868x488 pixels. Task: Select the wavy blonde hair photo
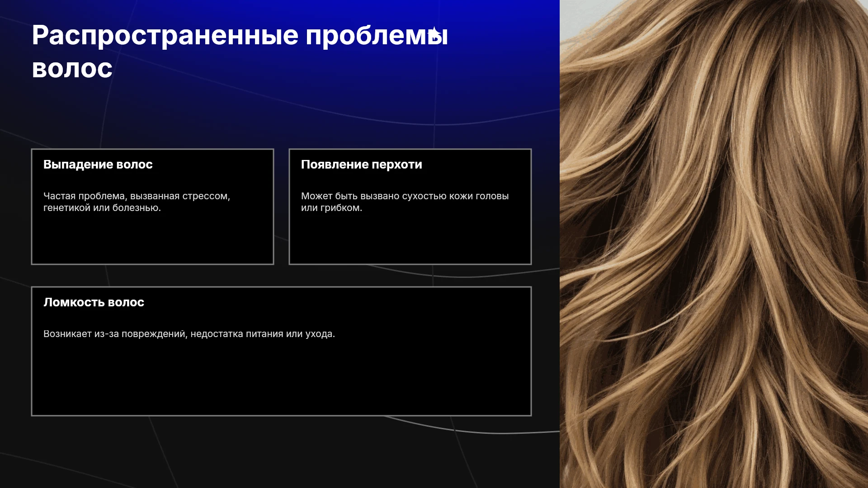[714, 244]
